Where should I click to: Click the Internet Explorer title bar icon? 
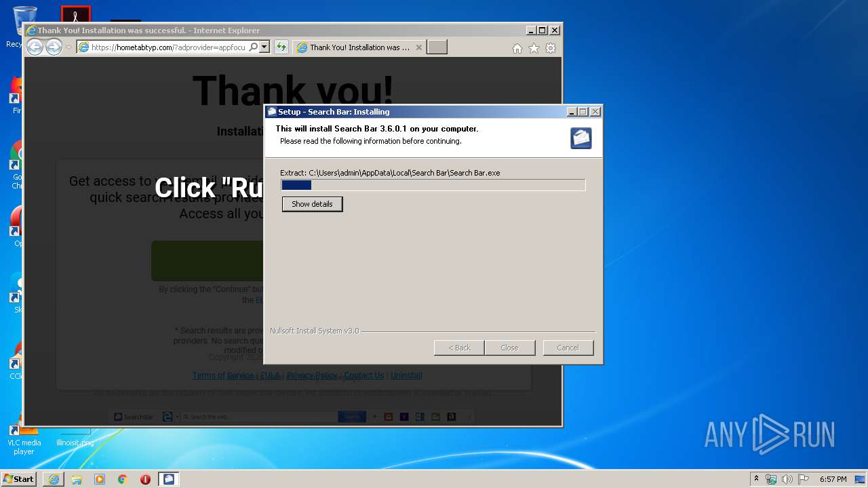click(x=31, y=30)
